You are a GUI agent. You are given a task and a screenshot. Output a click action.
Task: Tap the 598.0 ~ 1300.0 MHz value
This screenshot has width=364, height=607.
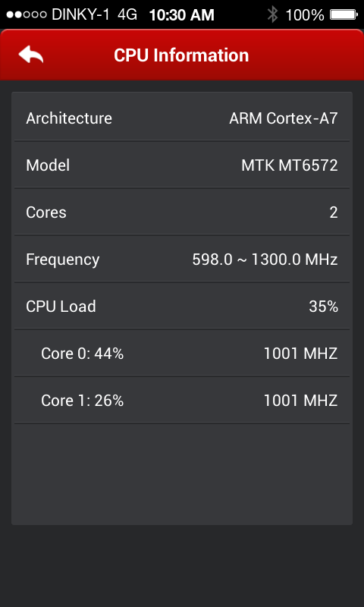coord(265,259)
